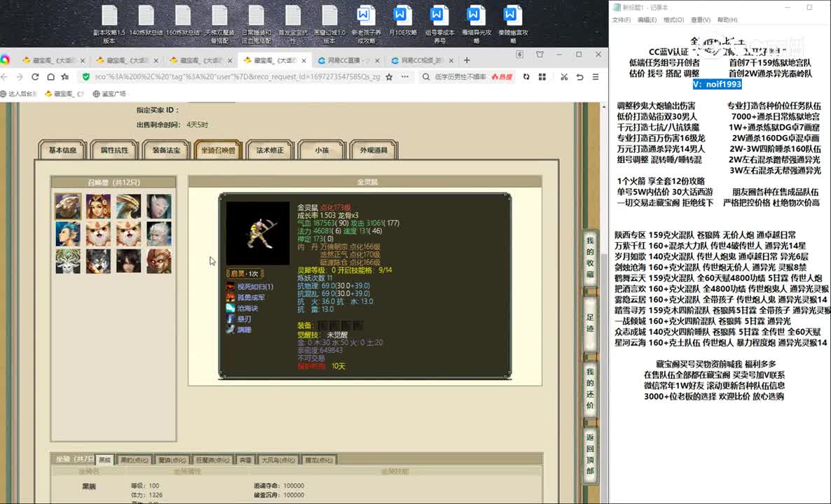Select the golden dragon summon portrait
This screenshot has height=504, width=831.
(129, 206)
